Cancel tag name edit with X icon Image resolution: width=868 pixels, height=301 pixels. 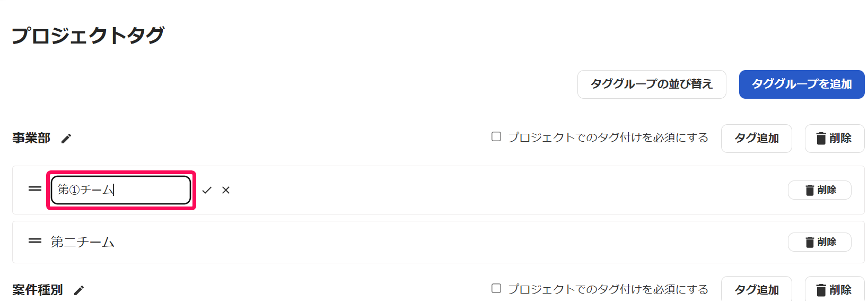point(226,190)
